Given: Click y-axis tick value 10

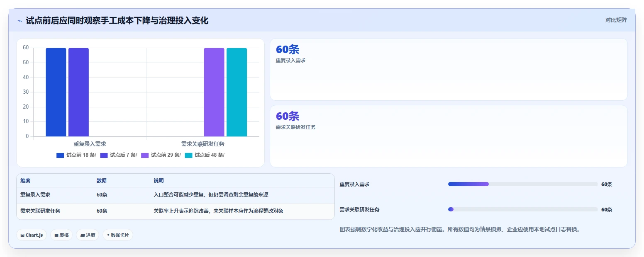Looking at the screenshot, I should [26, 121].
